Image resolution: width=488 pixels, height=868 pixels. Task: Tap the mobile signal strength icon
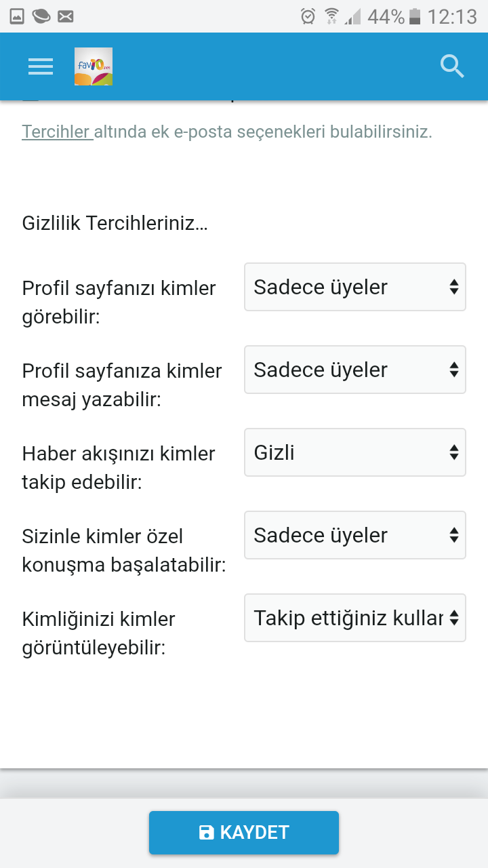click(352, 16)
